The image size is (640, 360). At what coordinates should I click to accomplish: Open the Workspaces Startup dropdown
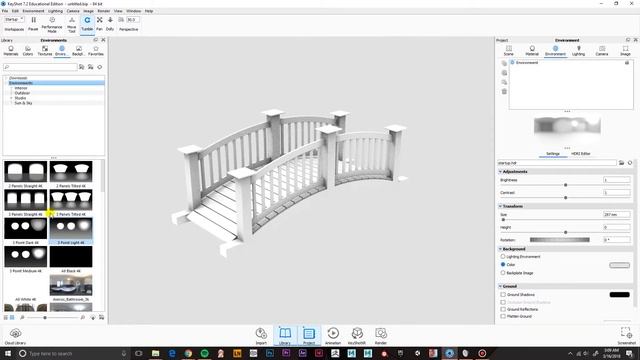(x=14, y=20)
